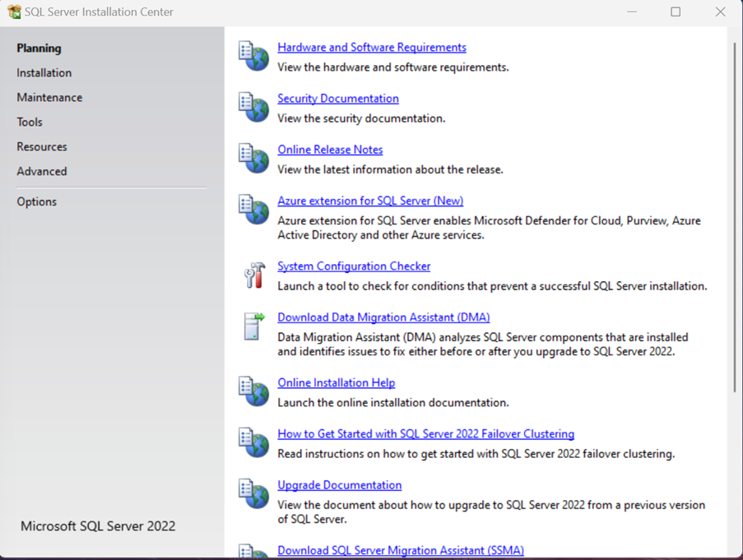Viewport: 743px width, 560px height.
Task: Click the icon next to Security Documentation
Action: pyautogui.click(x=253, y=108)
